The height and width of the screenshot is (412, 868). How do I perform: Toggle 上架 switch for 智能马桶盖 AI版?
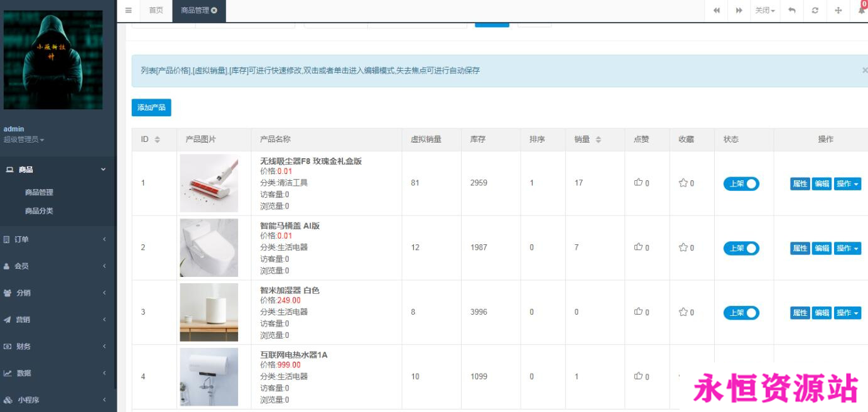click(741, 248)
